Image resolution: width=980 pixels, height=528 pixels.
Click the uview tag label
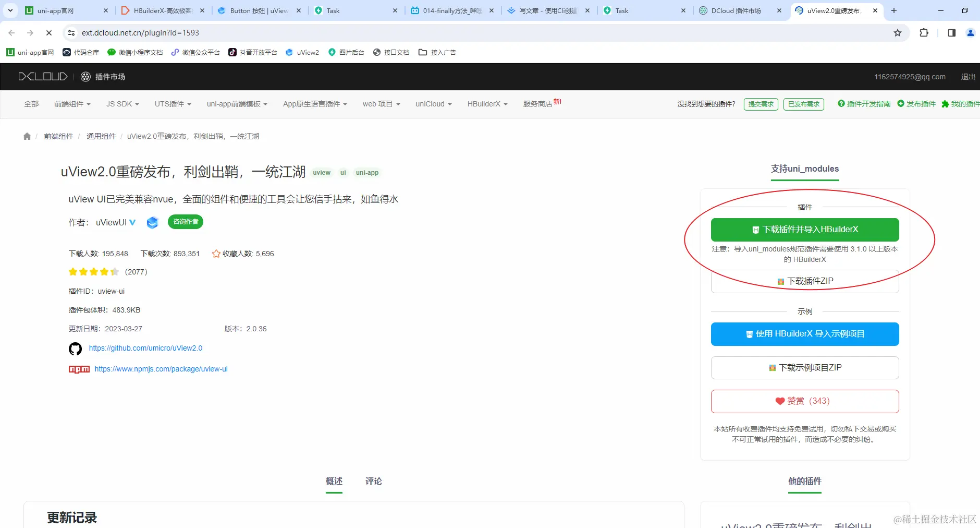pos(322,173)
